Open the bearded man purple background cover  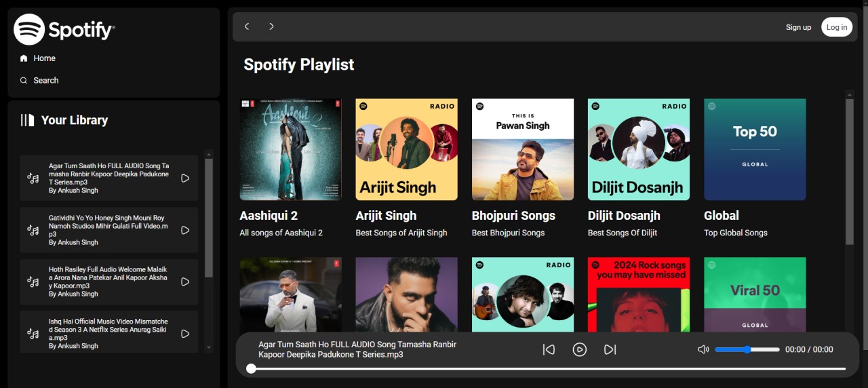[406, 294]
